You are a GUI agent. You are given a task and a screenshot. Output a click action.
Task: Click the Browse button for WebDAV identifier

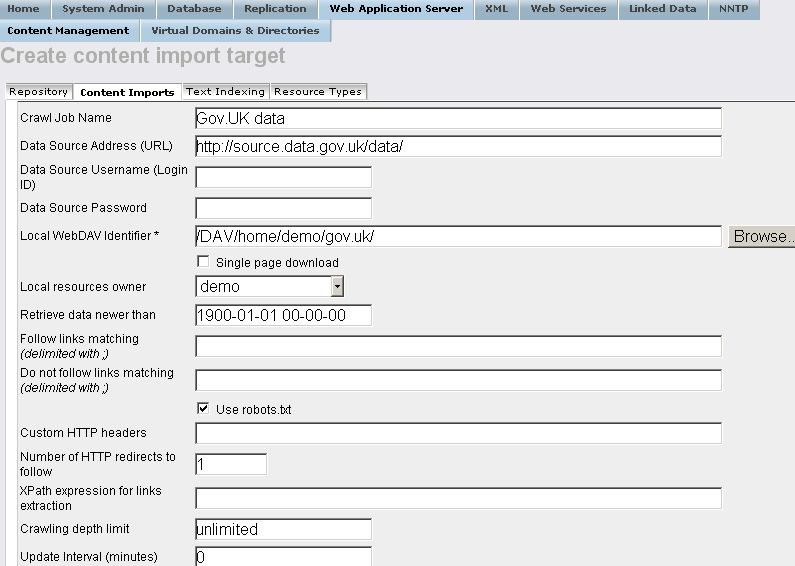pos(762,237)
